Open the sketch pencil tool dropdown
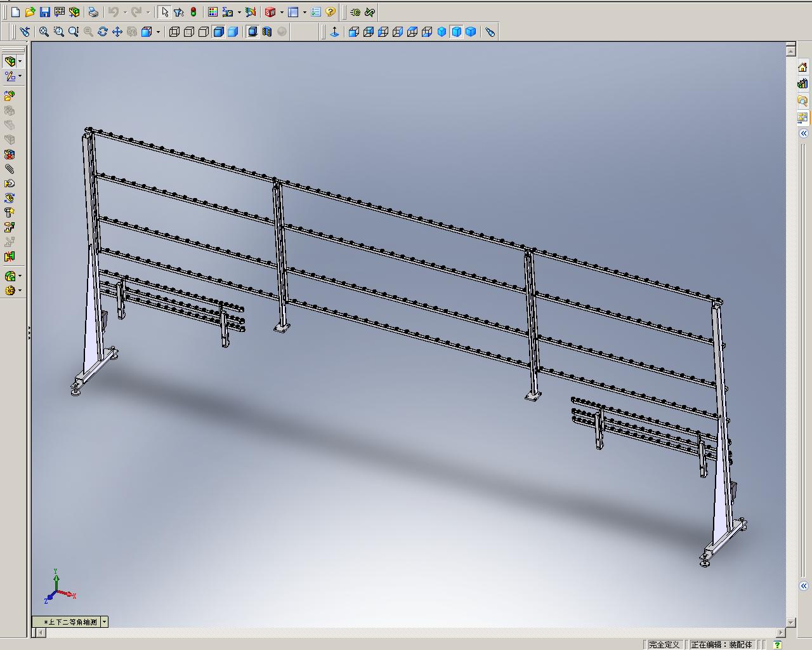812x650 pixels. pyautogui.click(x=20, y=76)
